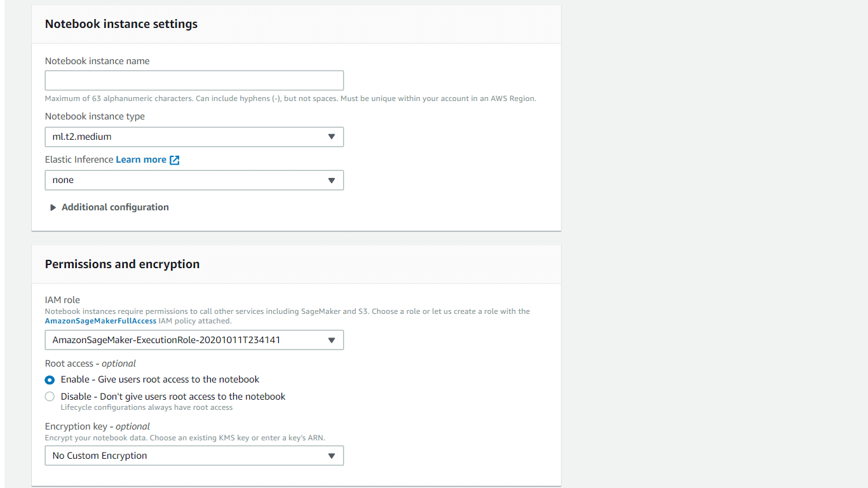Image resolution: width=868 pixels, height=488 pixels.
Task: Click inside the Notebook instance name field
Action: click(194, 80)
